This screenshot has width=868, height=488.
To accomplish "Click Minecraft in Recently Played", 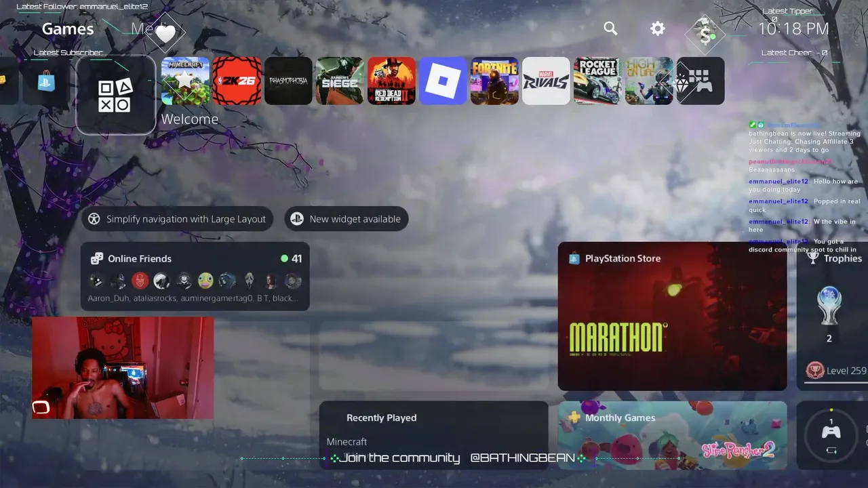I will (347, 441).
